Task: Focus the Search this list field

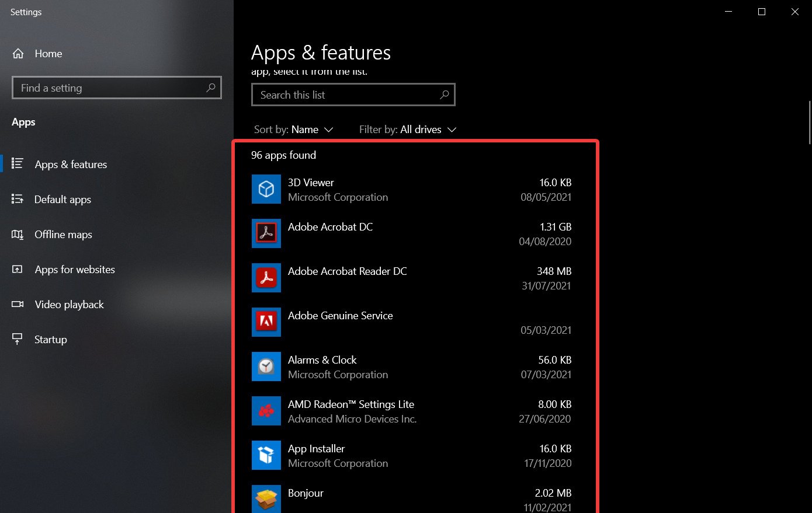Action: (x=353, y=95)
